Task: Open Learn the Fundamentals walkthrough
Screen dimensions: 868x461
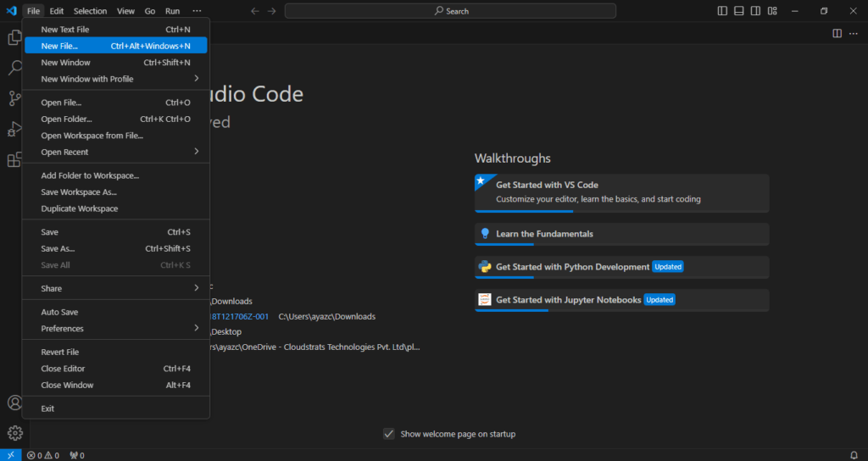Action: point(621,234)
